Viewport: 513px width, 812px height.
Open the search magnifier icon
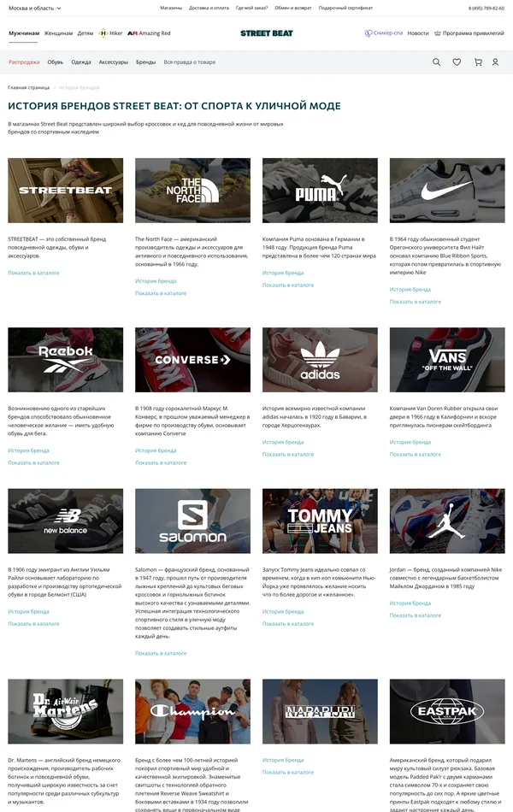tap(436, 62)
